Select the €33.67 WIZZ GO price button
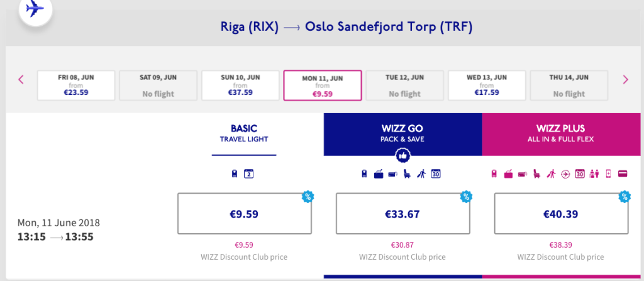644x281 pixels. [402, 214]
